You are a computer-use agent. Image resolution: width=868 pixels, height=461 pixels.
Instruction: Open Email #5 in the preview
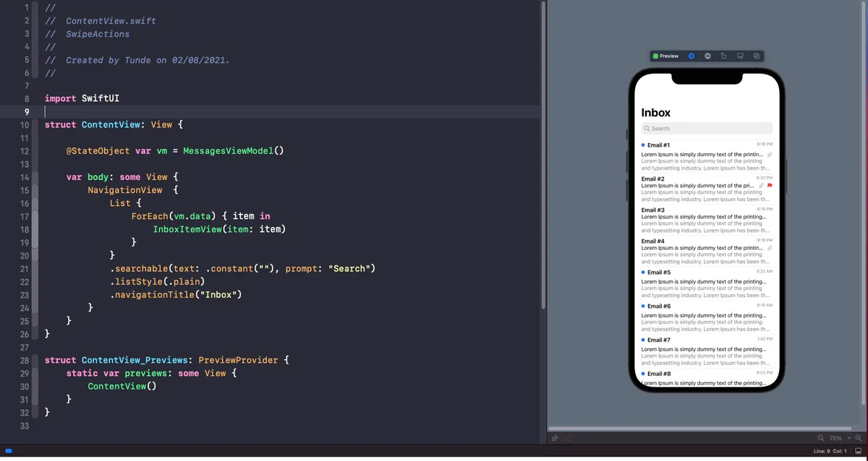[707, 283]
